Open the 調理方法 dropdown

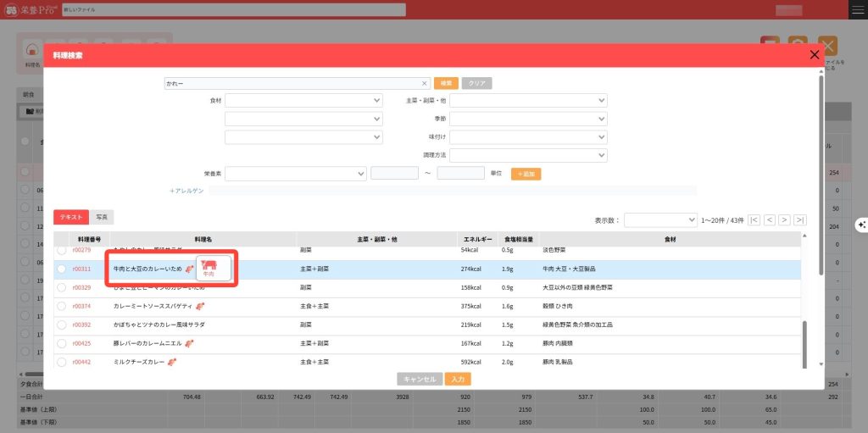pos(528,156)
